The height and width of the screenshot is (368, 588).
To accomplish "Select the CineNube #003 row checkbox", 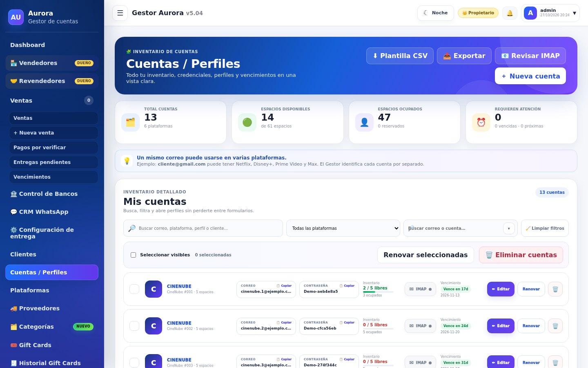I will point(134,363).
